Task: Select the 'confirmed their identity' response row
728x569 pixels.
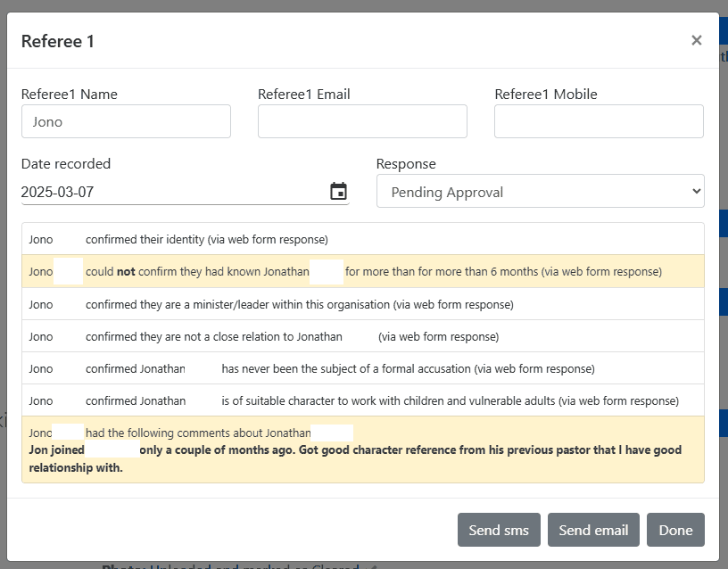Action: click(362, 239)
